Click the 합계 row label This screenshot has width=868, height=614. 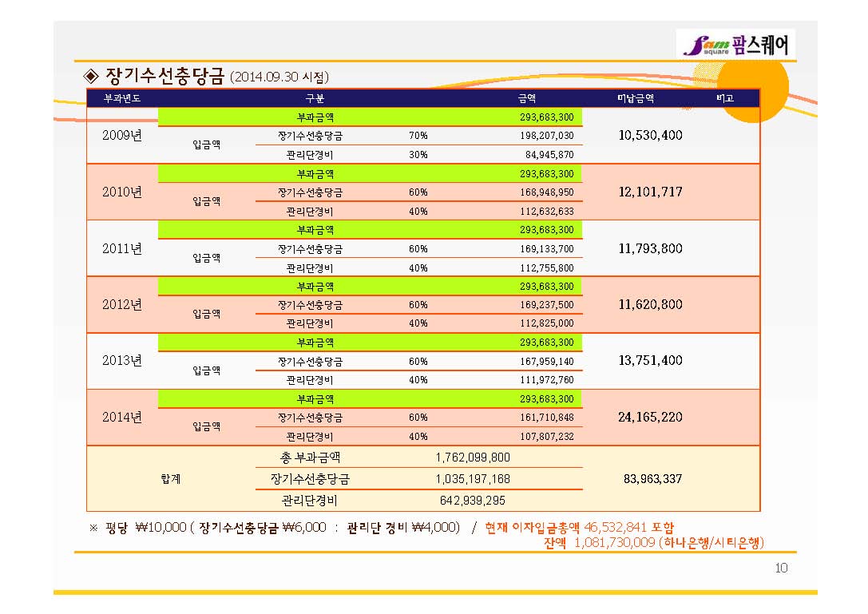pyautogui.click(x=171, y=479)
